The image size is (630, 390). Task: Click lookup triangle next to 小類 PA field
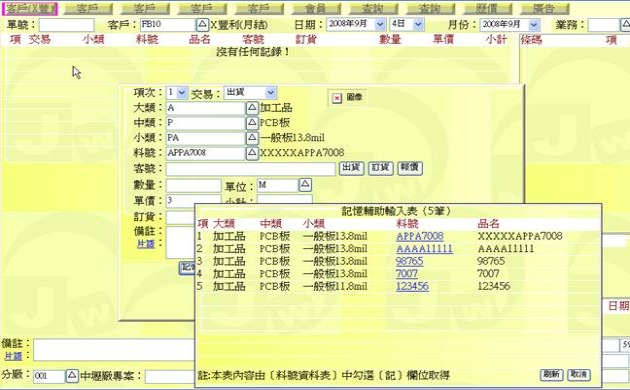252,138
